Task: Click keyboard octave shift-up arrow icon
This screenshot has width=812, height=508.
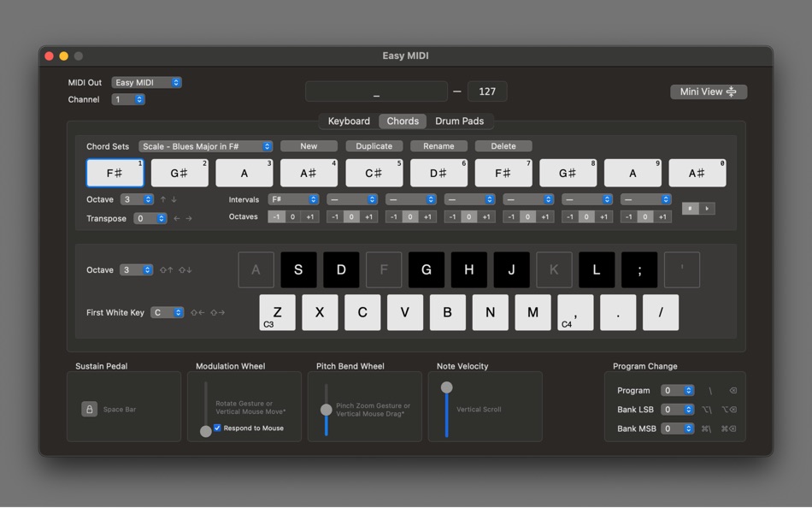Action: 166,270
